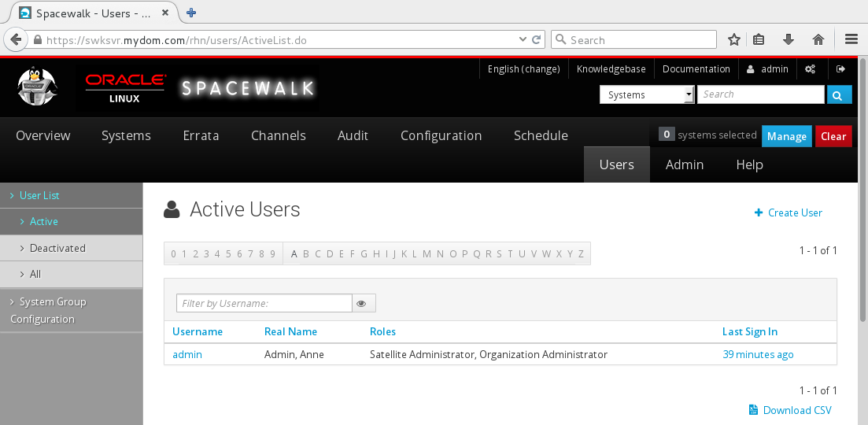Image resolution: width=868 pixels, height=425 pixels.
Task: Jump to letter A in alphabet bar
Action: click(x=294, y=253)
